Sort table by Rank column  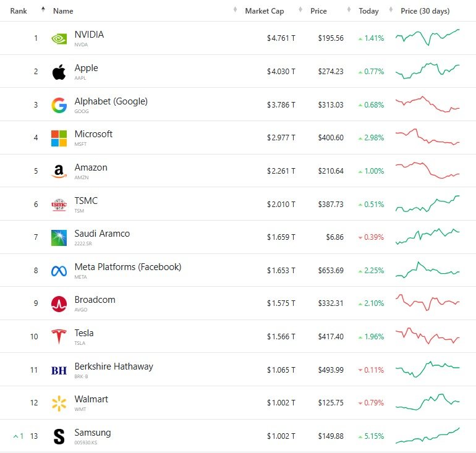(19, 11)
